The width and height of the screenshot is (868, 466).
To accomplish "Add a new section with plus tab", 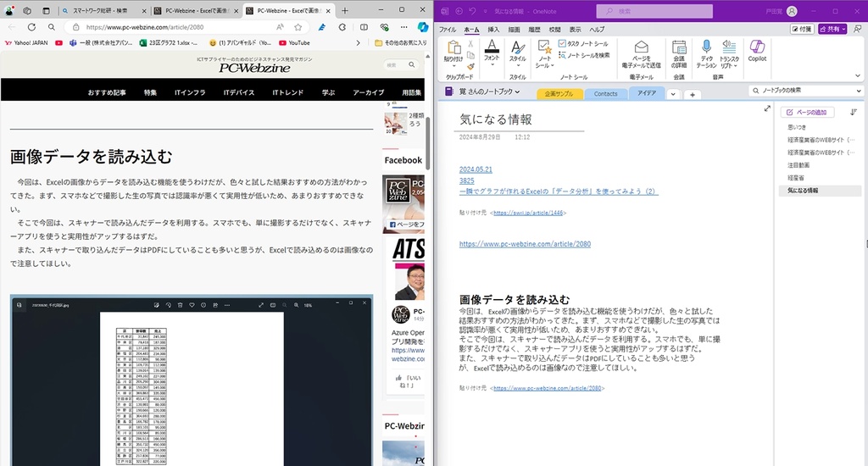I will pos(692,95).
